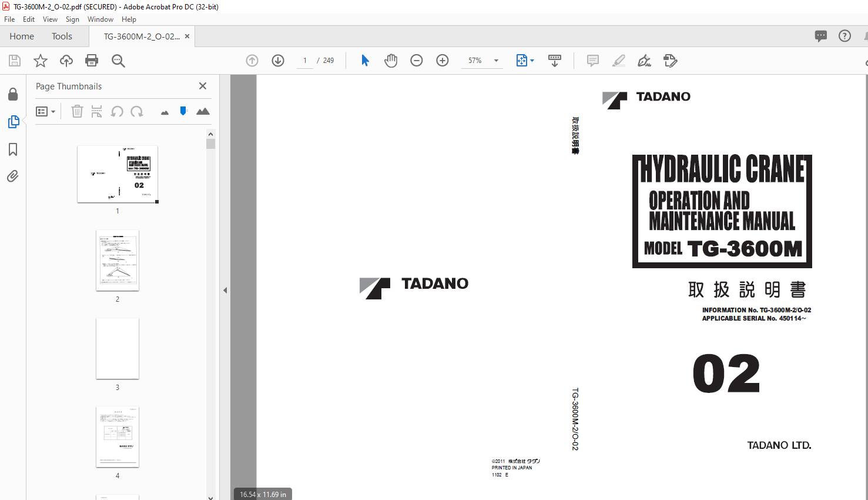This screenshot has height=500, width=868.
Task: Open the Sign menu
Action: pyautogui.click(x=72, y=19)
